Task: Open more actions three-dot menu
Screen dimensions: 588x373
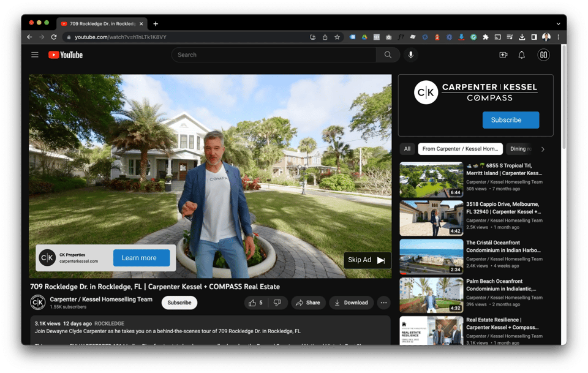Action: coord(383,303)
